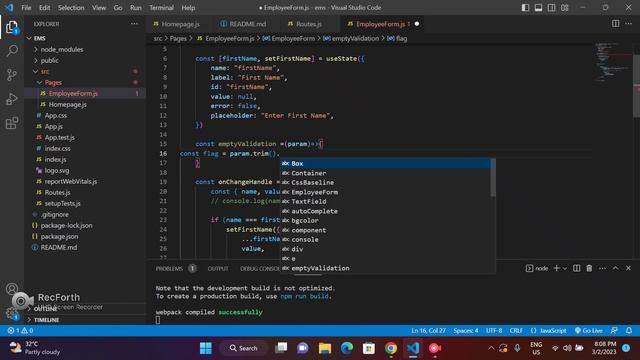
Task: Open terminal panel more actions ellipsis
Action: tap(602, 268)
